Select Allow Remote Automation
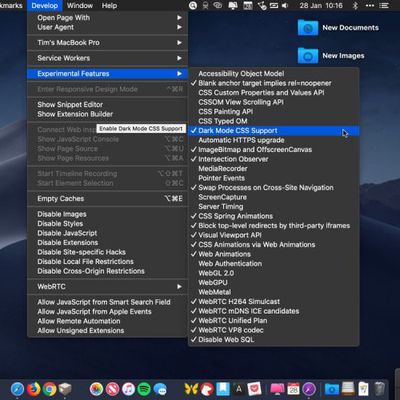The width and height of the screenshot is (400, 400). (x=107, y=321)
